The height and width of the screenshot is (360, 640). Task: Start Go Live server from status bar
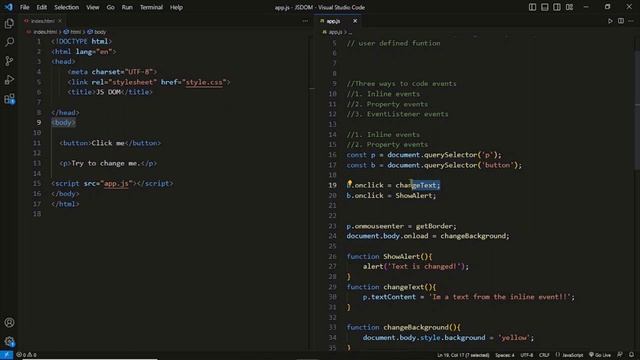(600, 355)
